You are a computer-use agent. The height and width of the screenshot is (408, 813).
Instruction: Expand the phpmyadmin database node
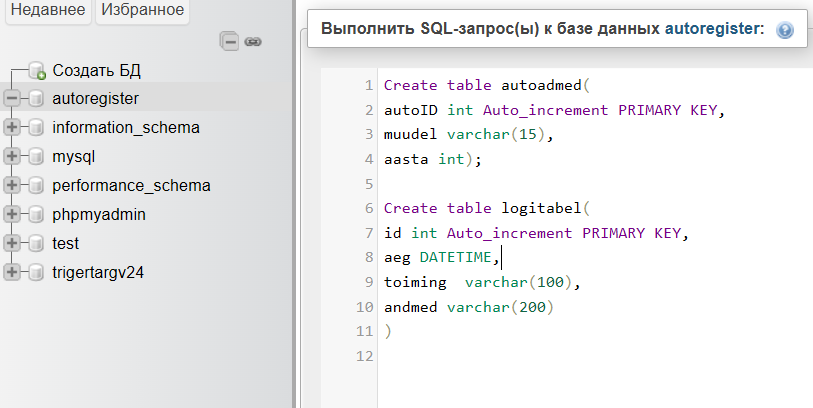click(x=12, y=215)
